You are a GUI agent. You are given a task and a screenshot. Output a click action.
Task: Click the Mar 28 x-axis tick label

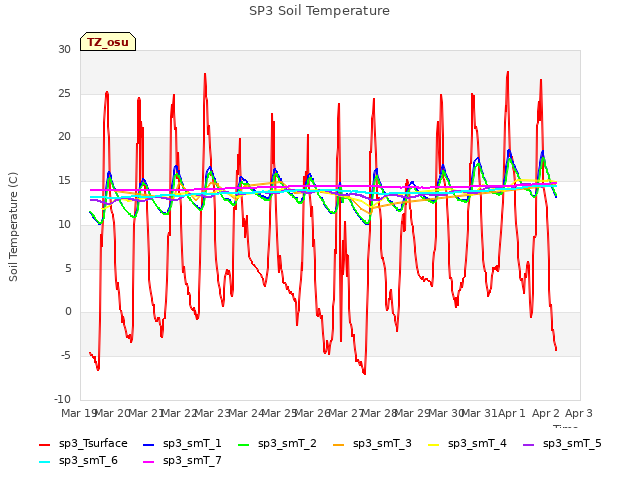[379, 413]
